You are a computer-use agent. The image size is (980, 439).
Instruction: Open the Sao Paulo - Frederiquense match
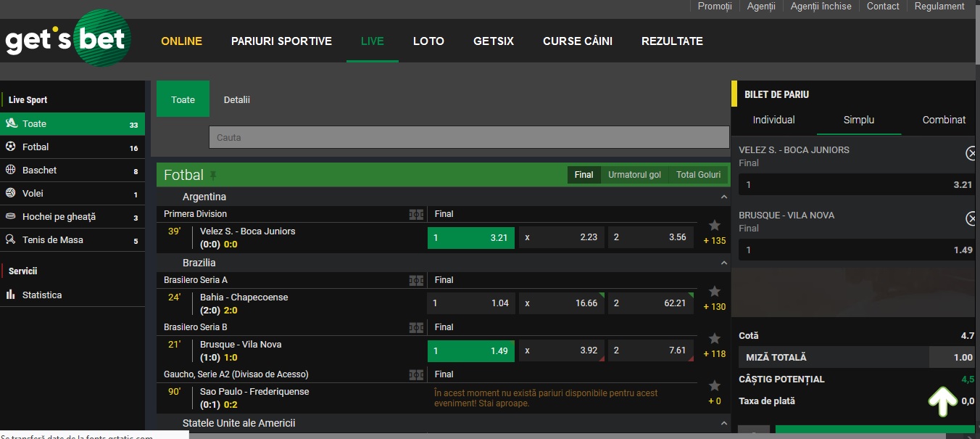[x=254, y=392]
